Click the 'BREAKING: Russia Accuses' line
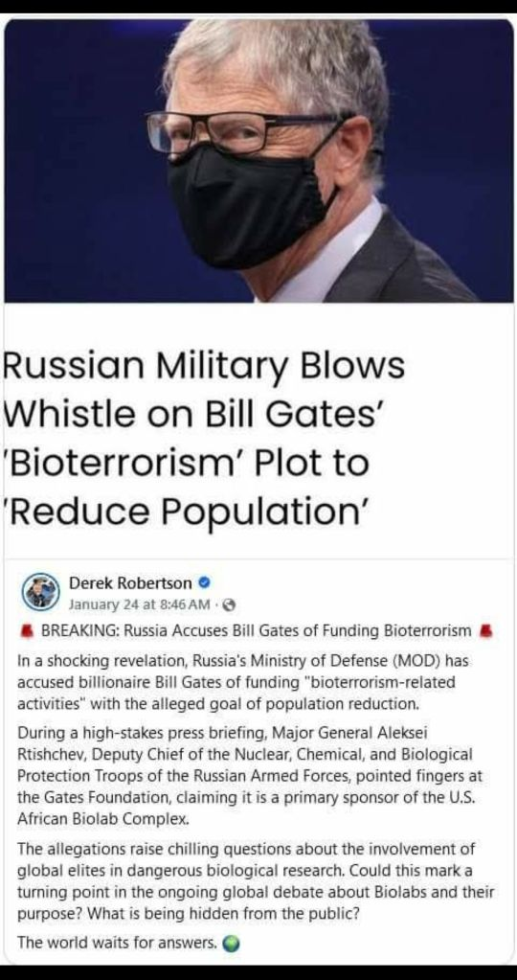This screenshot has width=517, height=980. [256, 630]
